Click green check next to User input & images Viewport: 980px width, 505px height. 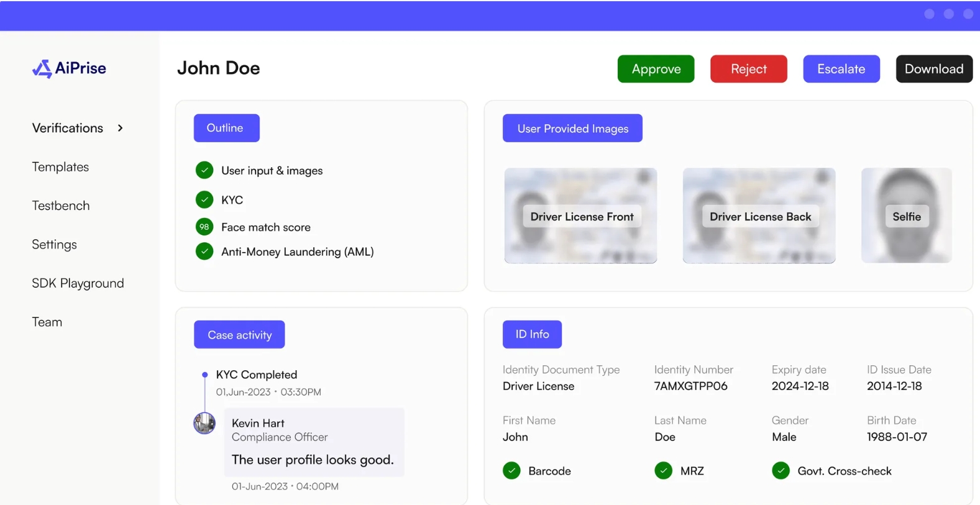click(204, 170)
